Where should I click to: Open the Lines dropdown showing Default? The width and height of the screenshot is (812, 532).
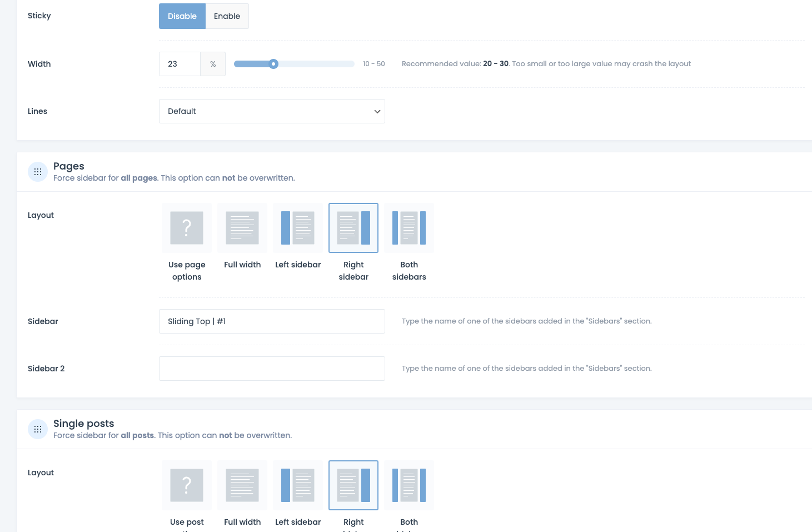click(272, 111)
